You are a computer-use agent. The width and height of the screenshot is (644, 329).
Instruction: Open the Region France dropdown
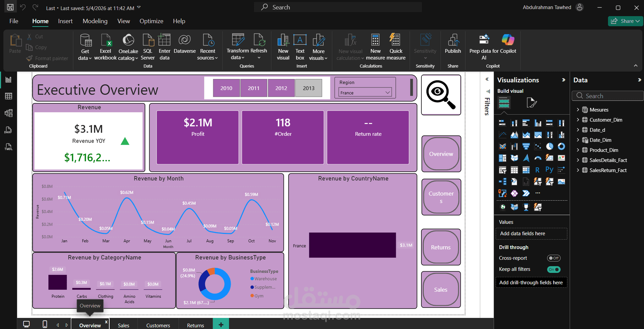coord(365,92)
